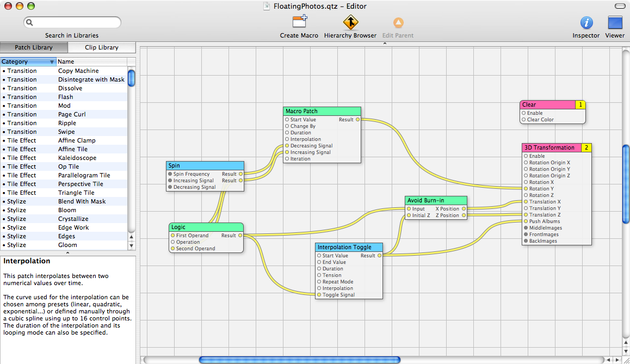Viewport: 630px width, 364px height.
Task: Select the Avoid Burn-in patch title
Action: pos(436,200)
